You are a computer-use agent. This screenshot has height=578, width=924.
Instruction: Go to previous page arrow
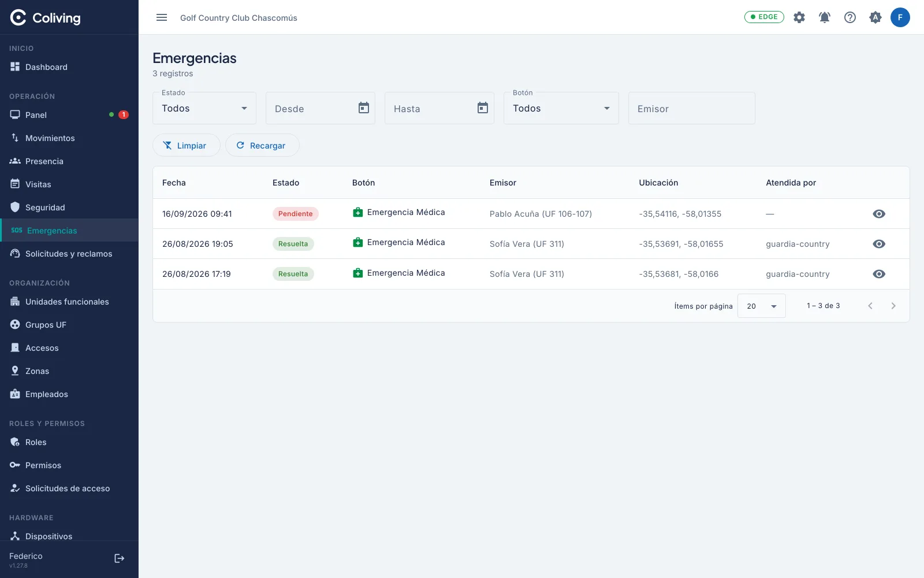pos(870,306)
